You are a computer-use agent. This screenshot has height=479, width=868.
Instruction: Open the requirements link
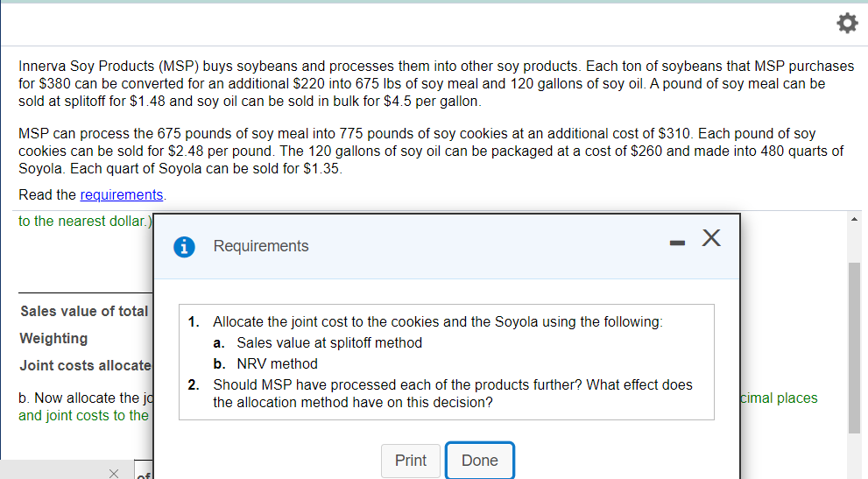(x=121, y=194)
